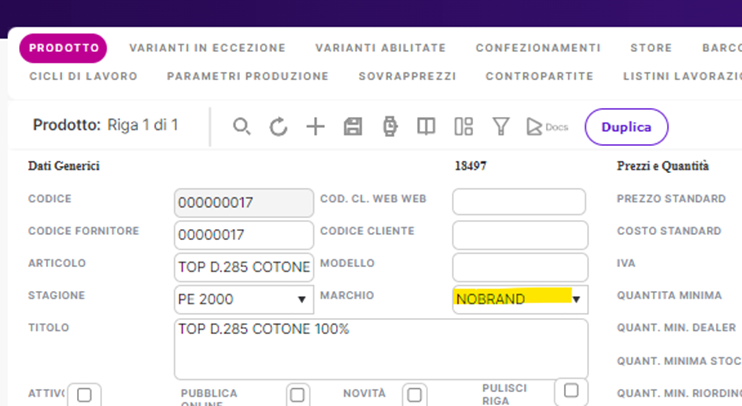
Task: Click the open book icon
Action: pos(426,127)
